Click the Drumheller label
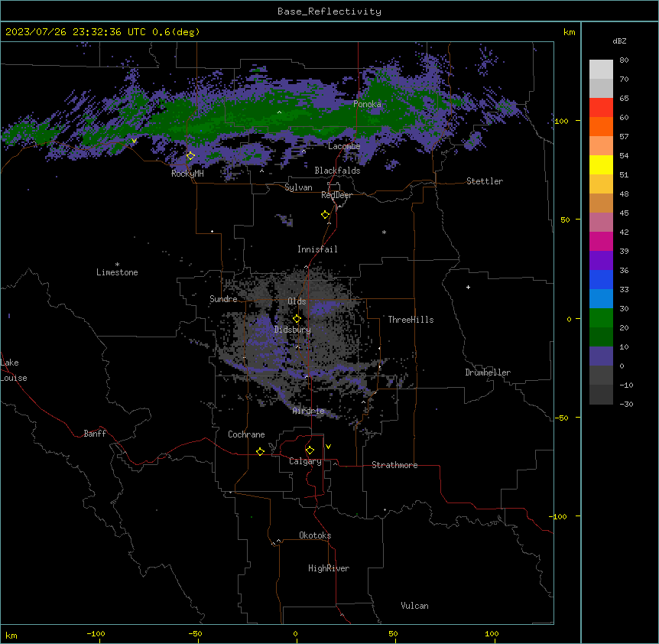This screenshot has width=659, height=644. tap(488, 372)
